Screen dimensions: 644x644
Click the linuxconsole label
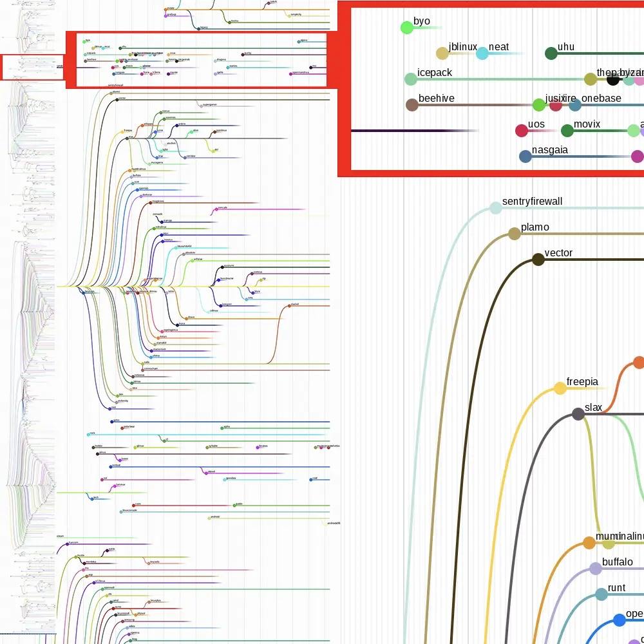(130, 510)
